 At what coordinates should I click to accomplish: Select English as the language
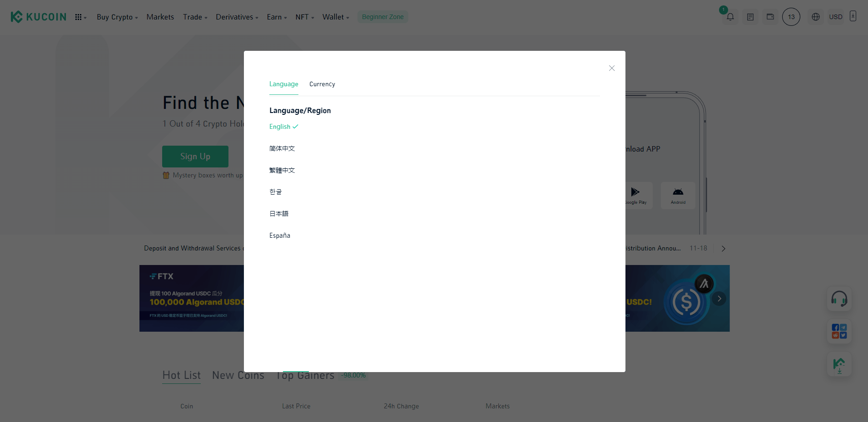[280, 127]
